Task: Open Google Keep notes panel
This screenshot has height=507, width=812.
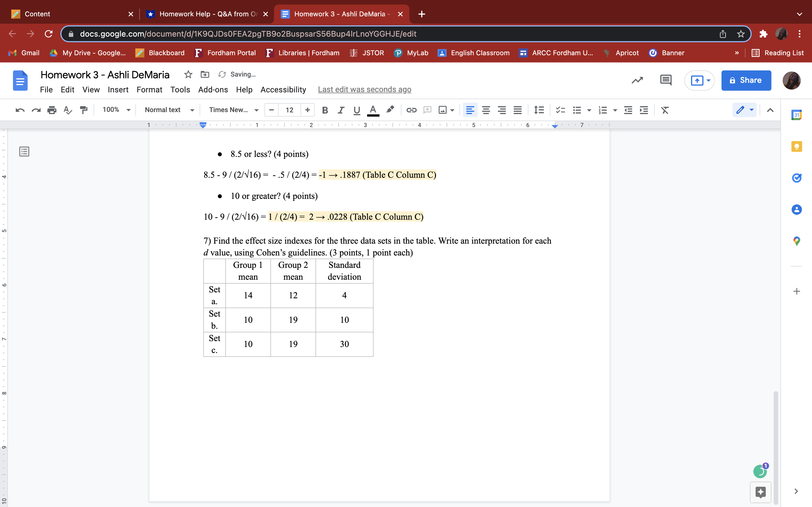Action: [796, 146]
